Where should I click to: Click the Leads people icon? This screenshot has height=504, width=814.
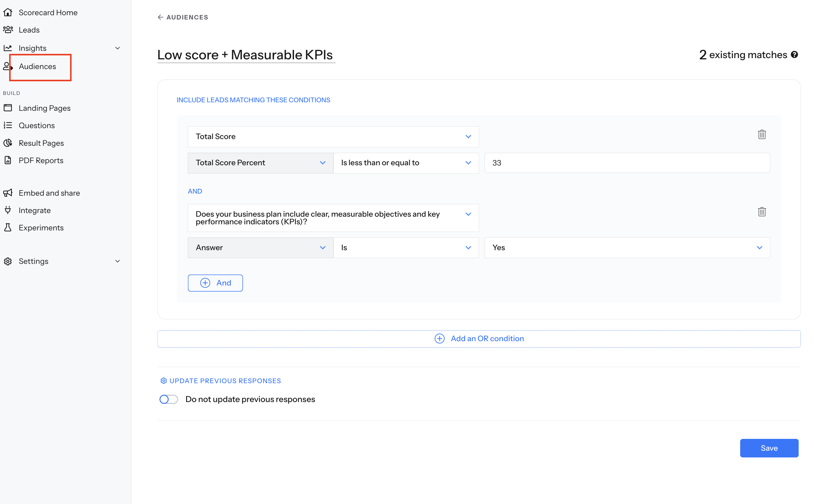point(8,30)
